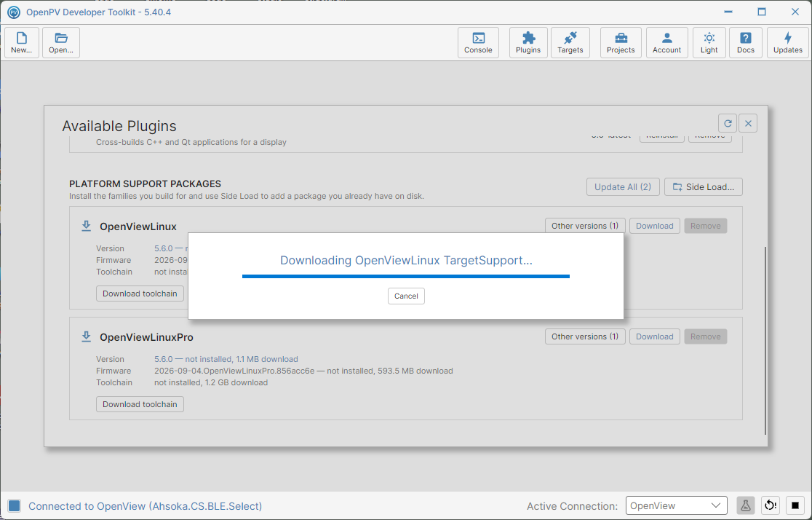This screenshot has height=520, width=812.
Task: Click Update All (2) button
Action: (623, 187)
